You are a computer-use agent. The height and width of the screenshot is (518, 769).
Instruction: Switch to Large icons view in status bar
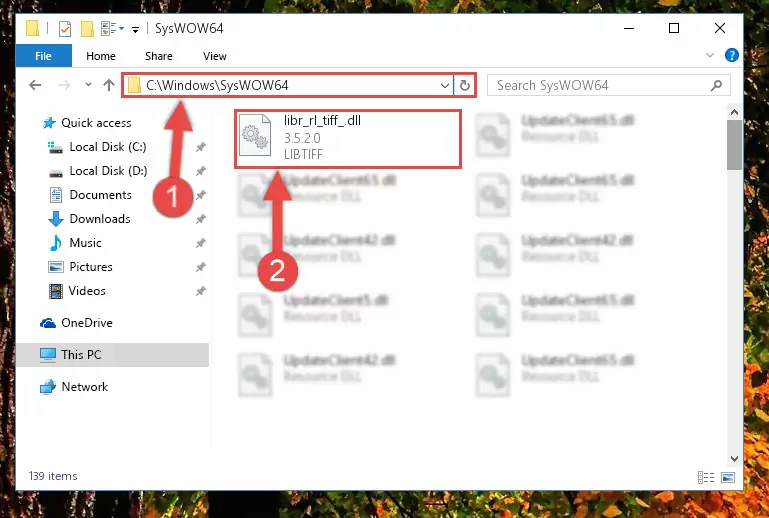point(728,477)
